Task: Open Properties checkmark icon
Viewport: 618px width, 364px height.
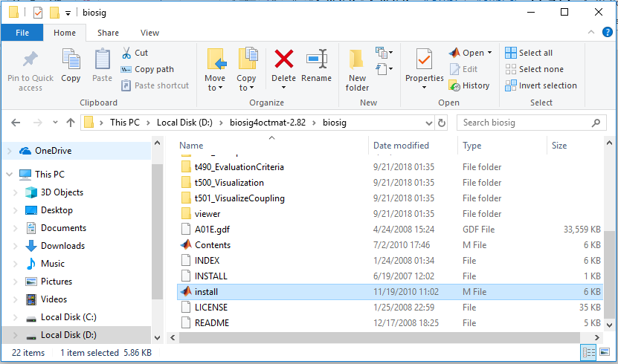Action: coord(424,59)
